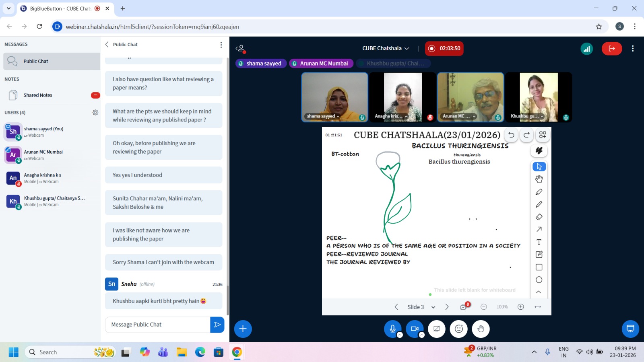Screen dimensions: 644x362
Task: Go to the next slide
Action: tap(447, 307)
